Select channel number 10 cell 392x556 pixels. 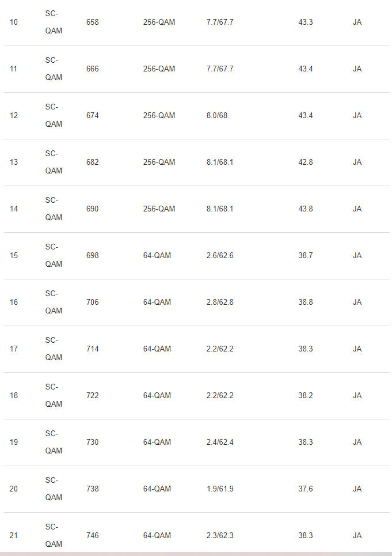pyautogui.click(x=14, y=22)
